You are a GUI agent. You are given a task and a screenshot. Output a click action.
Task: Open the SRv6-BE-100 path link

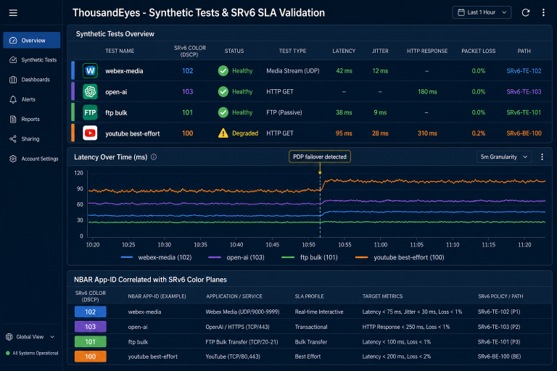524,133
